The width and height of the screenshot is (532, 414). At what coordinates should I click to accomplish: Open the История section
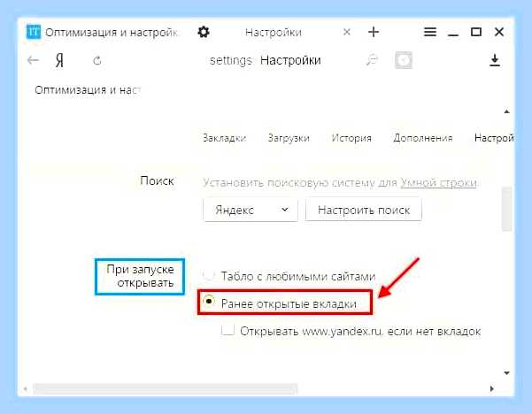pyautogui.click(x=351, y=138)
